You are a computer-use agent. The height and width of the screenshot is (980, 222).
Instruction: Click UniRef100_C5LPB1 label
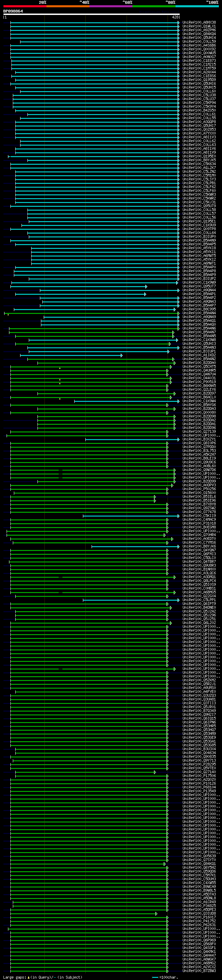pos(199,183)
